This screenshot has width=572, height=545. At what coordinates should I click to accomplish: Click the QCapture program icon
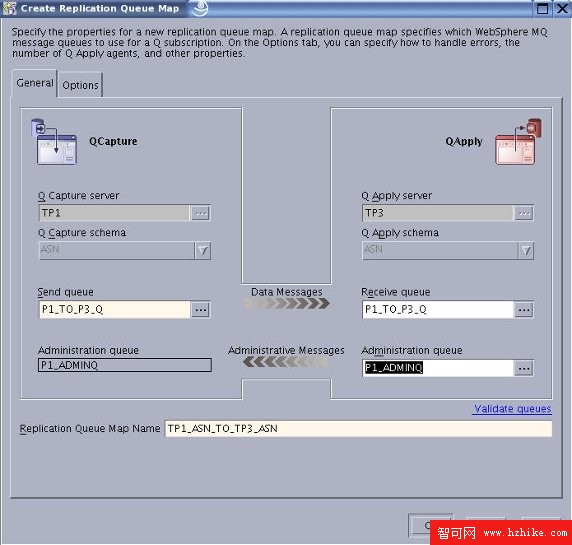coord(54,142)
